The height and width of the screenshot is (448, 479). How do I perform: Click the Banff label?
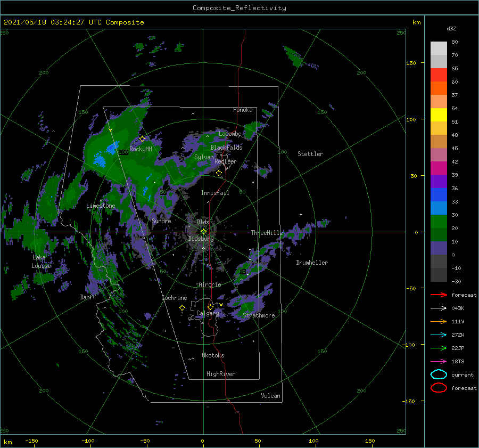pyautogui.click(x=88, y=297)
